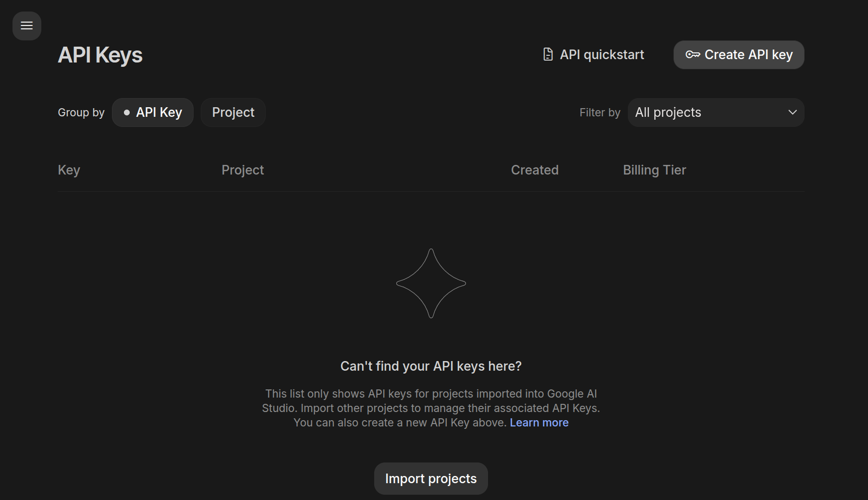868x500 pixels.
Task: Click the 'Can't find your API keys here?' text
Action: tap(431, 366)
